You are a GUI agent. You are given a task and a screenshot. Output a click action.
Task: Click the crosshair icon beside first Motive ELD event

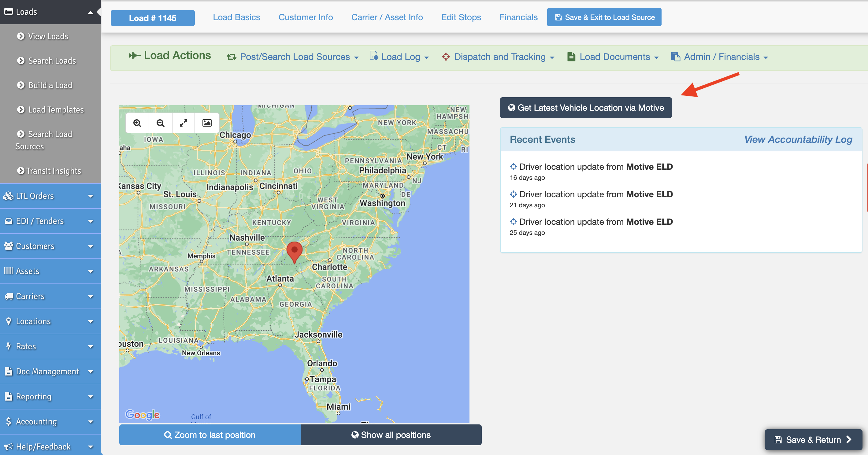(513, 167)
